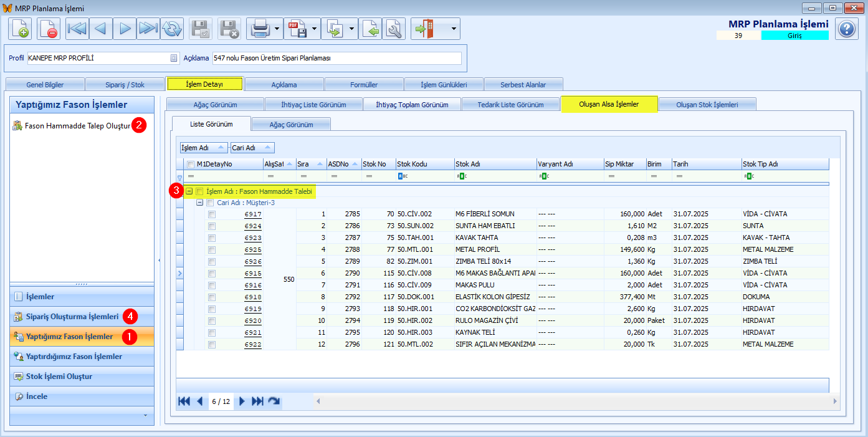Go to next grid row in bottom navigator
The image size is (868, 437).
242,401
